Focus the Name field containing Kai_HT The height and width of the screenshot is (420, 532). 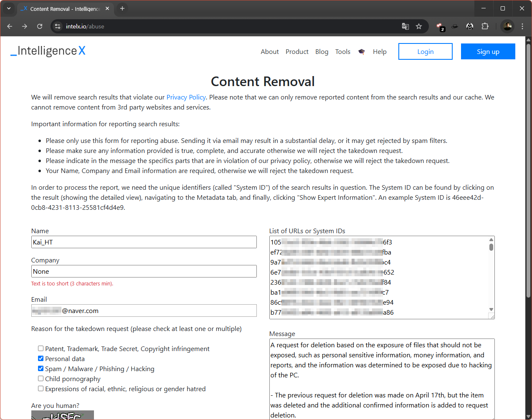tap(144, 242)
